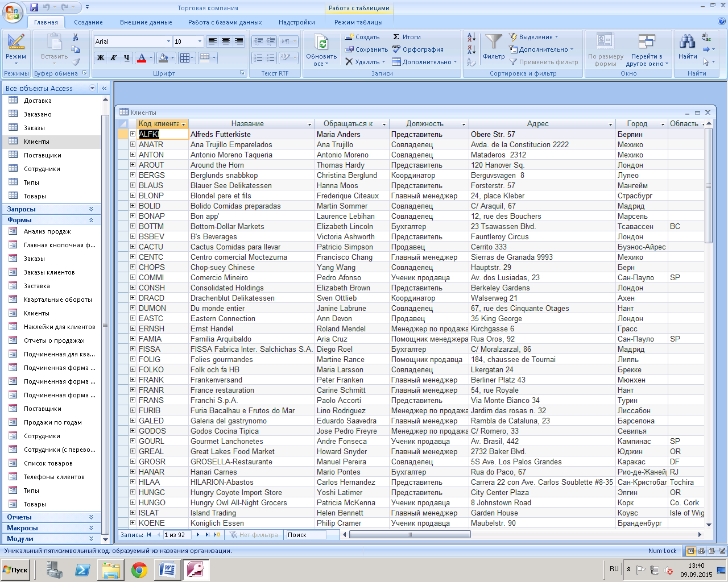Switch to the Надстройки tab

(x=297, y=22)
